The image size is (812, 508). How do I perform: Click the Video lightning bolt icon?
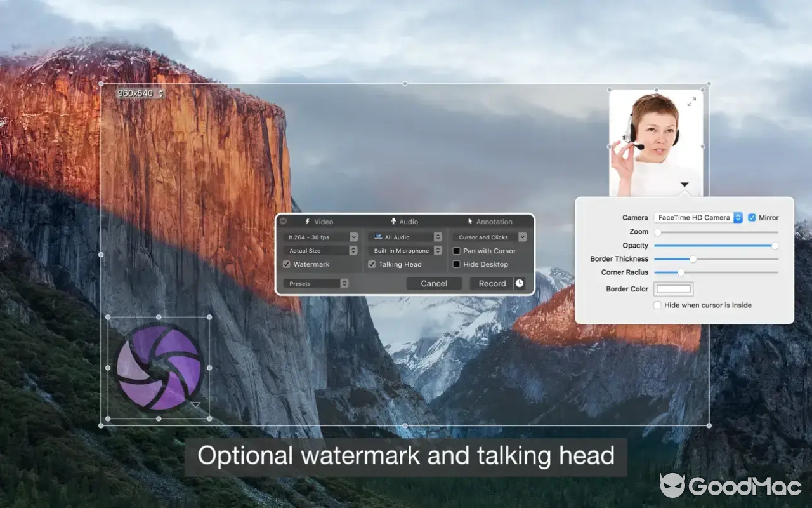(x=308, y=222)
